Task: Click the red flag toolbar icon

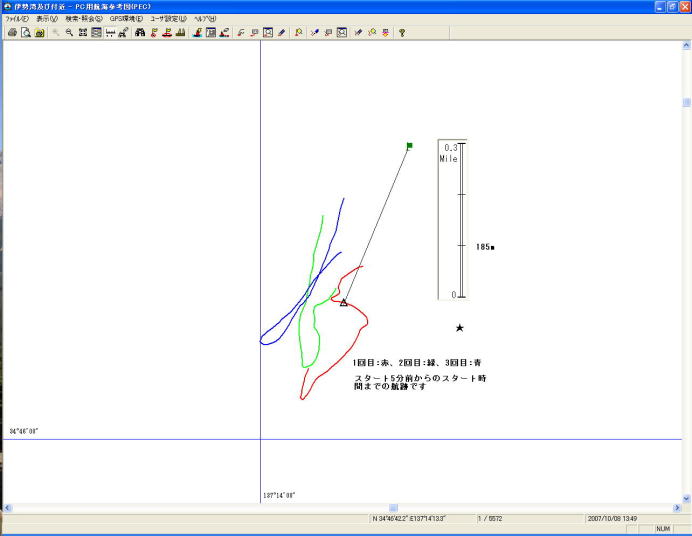Action: 154,32
